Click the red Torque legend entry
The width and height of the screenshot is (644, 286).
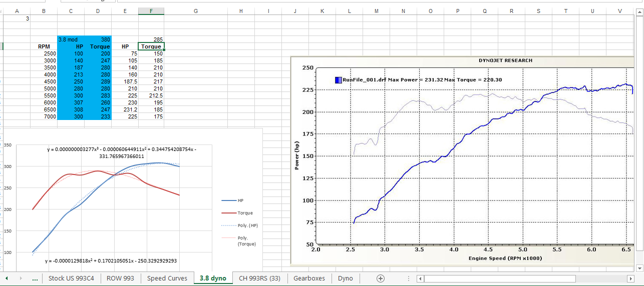tap(238, 213)
